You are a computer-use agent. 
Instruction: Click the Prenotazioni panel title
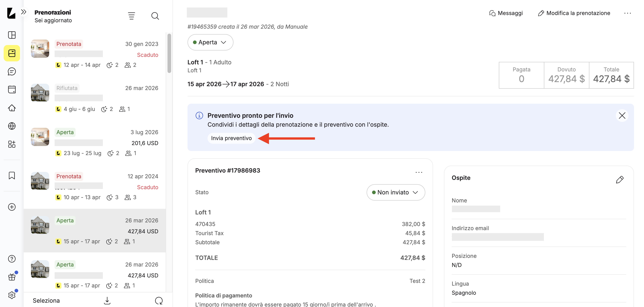coord(53,12)
